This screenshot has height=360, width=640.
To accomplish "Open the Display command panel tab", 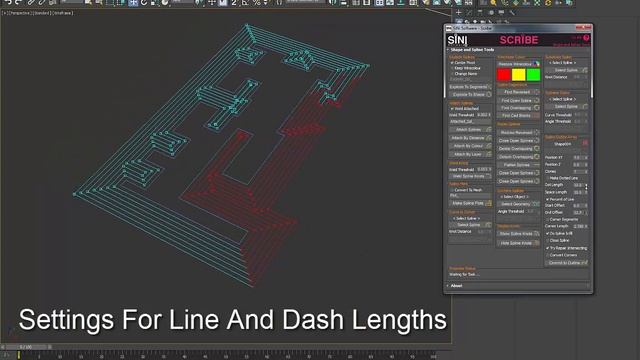I will click(x=501, y=12).
